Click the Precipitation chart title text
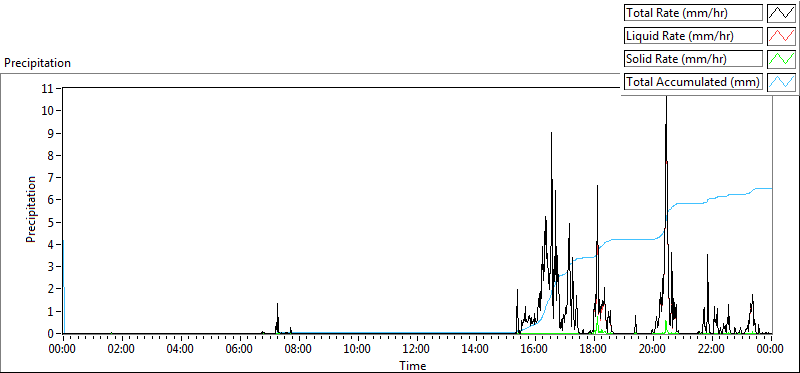 coord(37,63)
